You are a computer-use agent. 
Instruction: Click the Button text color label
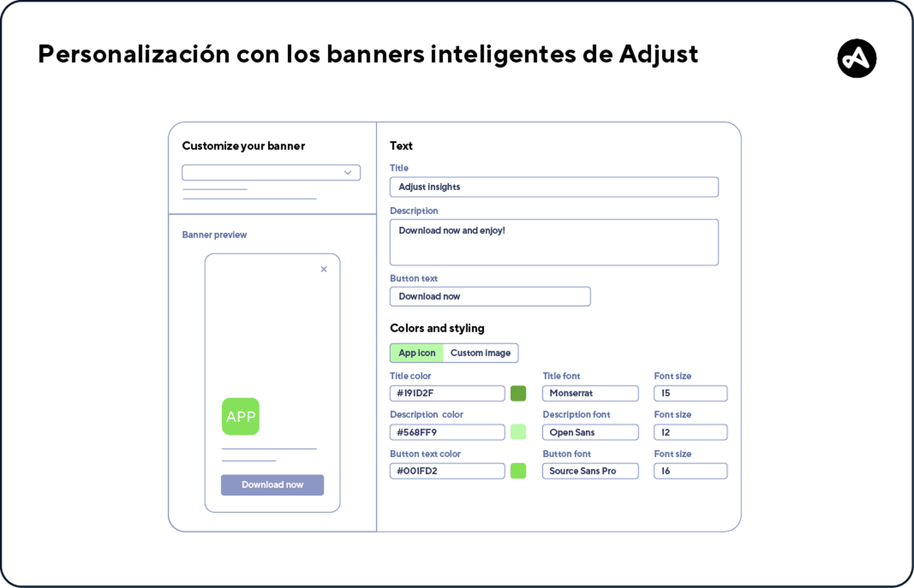(425, 454)
